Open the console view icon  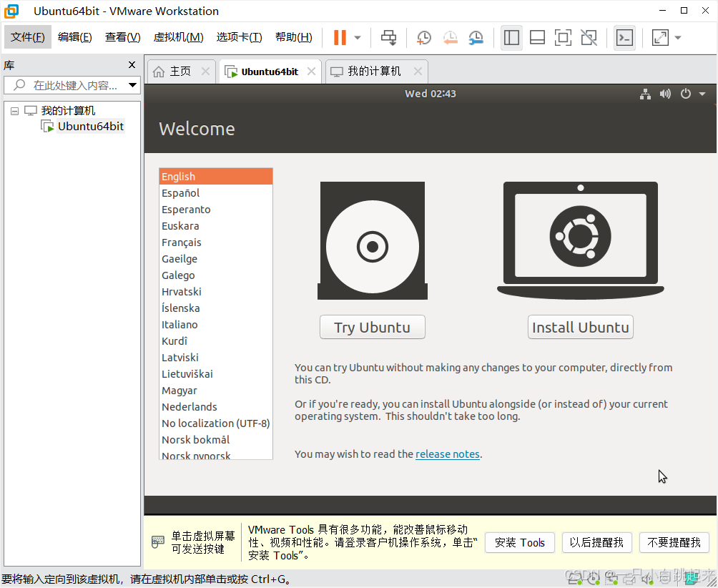(x=624, y=37)
